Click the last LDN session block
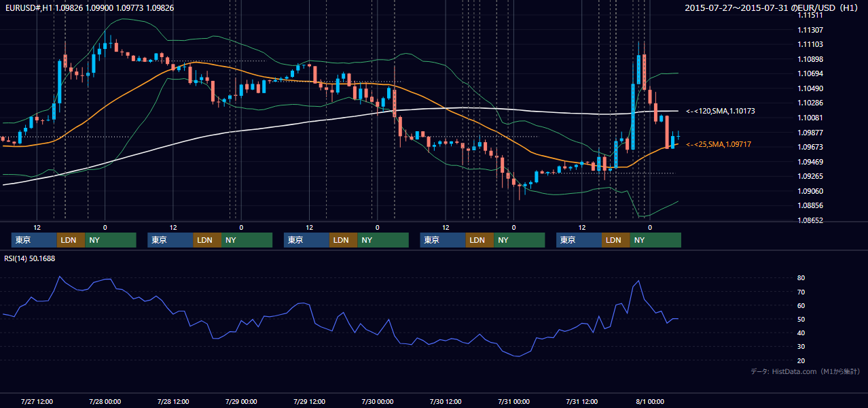The height and width of the screenshot is (408, 868). [x=616, y=240]
